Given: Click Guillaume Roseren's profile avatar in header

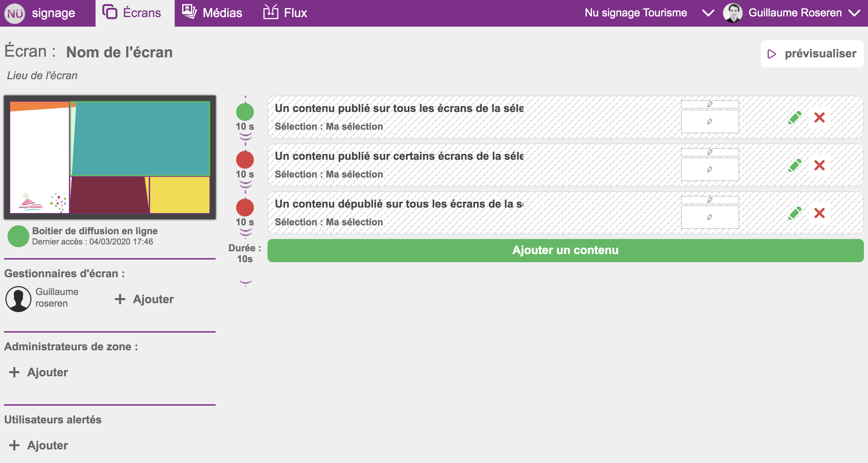Looking at the screenshot, I should click(733, 13).
